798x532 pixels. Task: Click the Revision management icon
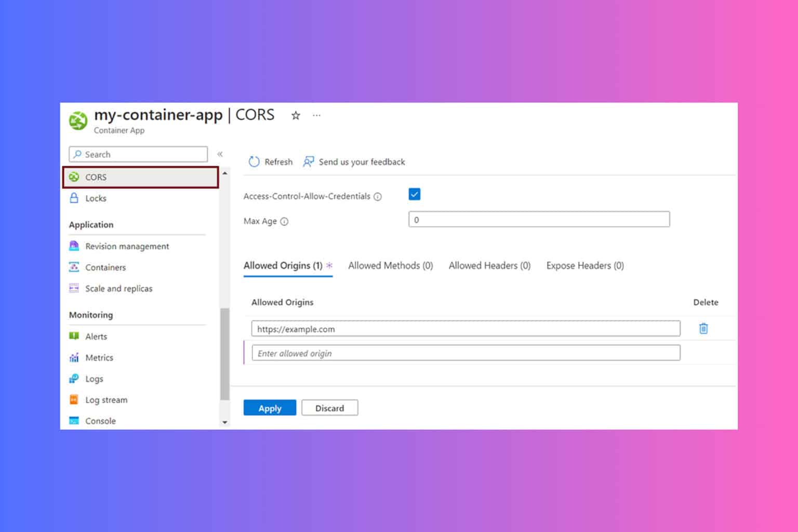74,246
